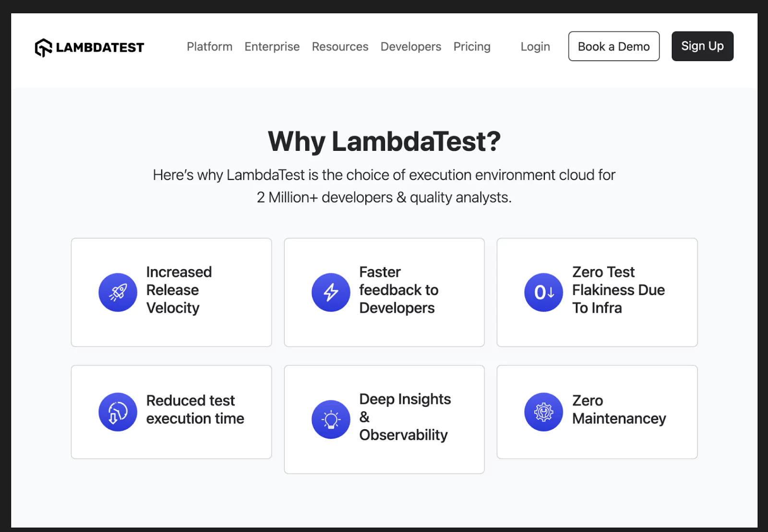
Task: Expand the Resources navigation menu
Action: [340, 47]
